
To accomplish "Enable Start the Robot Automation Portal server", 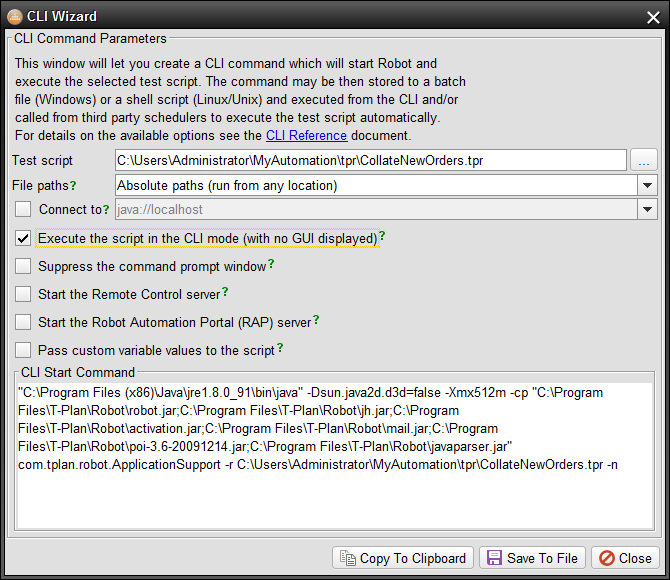I will (x=23, y=323).
